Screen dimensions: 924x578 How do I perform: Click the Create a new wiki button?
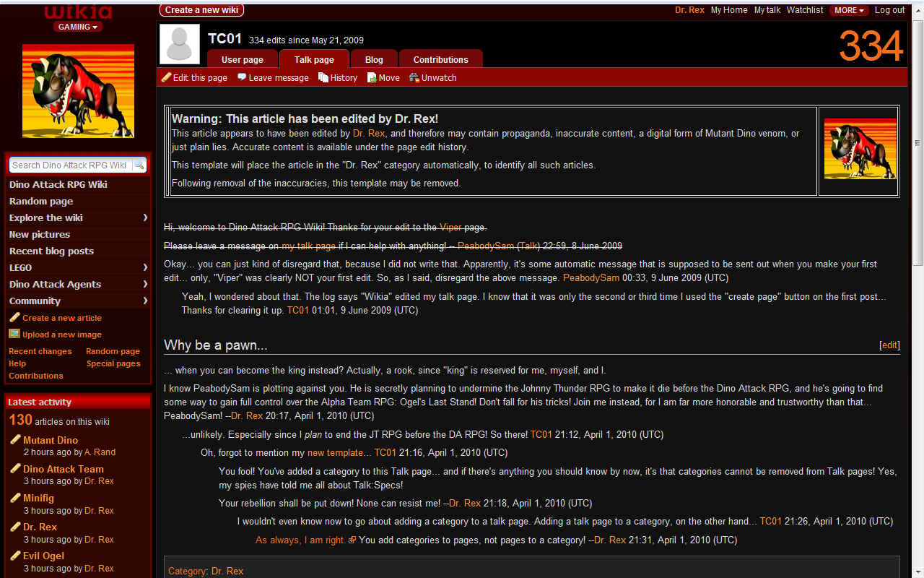coord(201,10)
